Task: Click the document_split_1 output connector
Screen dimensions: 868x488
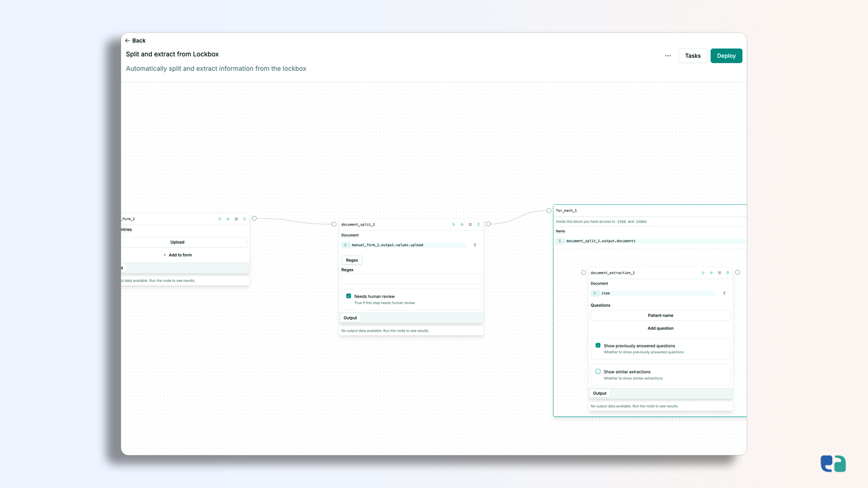Action: [x=488, y=224]
